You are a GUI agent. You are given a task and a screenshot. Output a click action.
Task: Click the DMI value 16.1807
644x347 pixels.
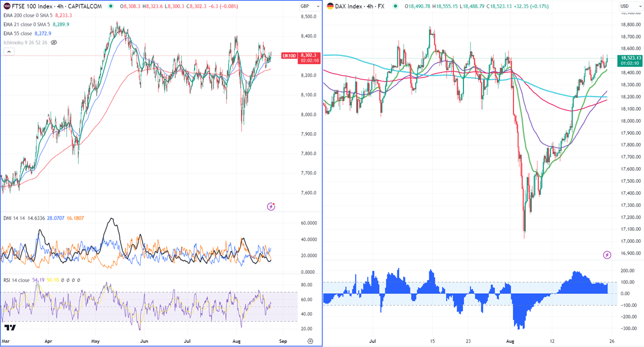coord(75,218)
